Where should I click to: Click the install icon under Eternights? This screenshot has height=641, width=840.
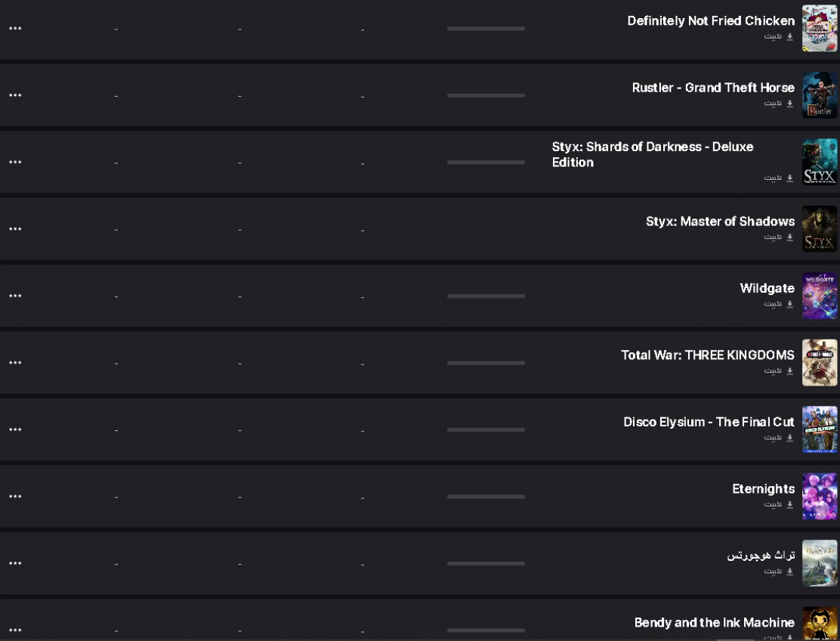[789, 505]
